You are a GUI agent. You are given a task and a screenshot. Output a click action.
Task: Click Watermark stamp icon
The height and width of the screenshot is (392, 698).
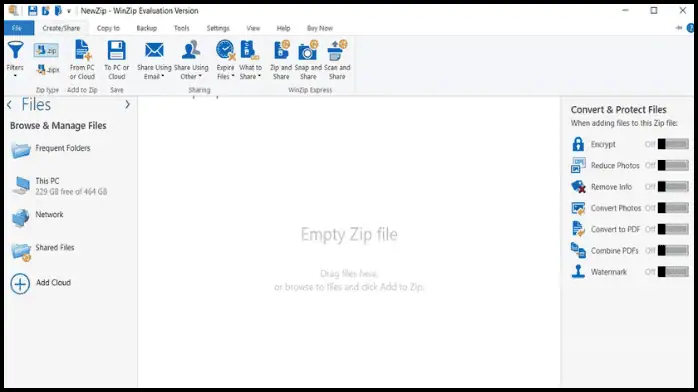point(578,271)
